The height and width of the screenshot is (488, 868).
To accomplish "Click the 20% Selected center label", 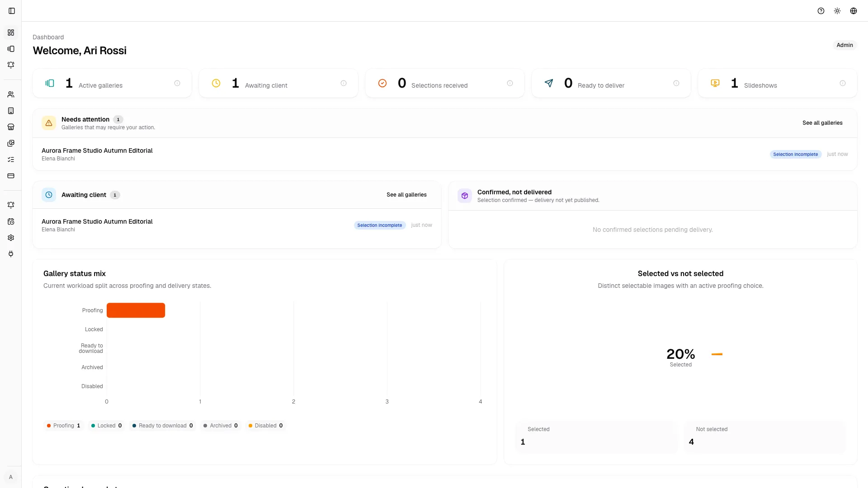I will (680, 357).
